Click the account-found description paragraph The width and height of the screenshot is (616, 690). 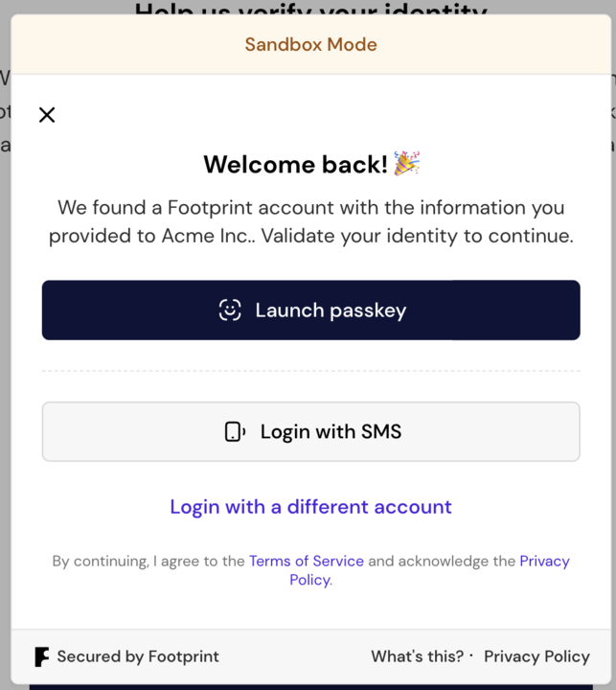pyautogui.click(x=310, y=221)
